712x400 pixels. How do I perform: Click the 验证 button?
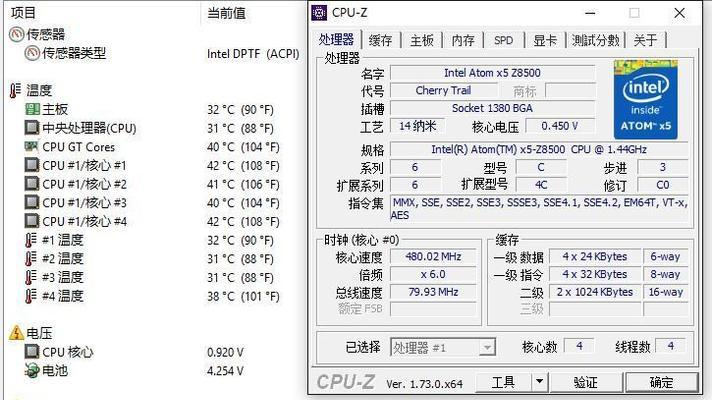(x=586, y=382)
